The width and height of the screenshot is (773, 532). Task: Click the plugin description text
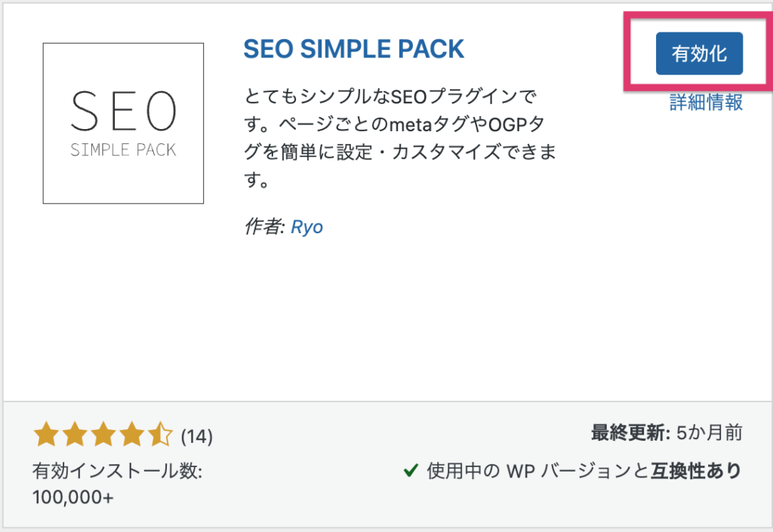(400, 138)
